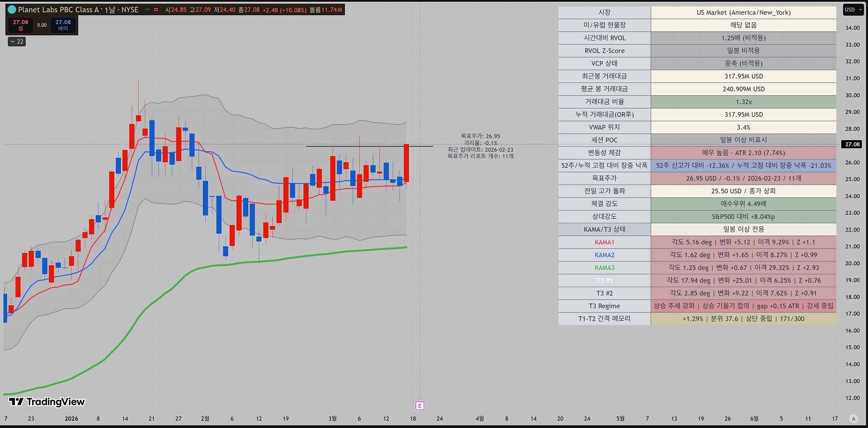Click the '3.4%' VWAP position cell
Screen dimensions: 868x428
(744, 127)
